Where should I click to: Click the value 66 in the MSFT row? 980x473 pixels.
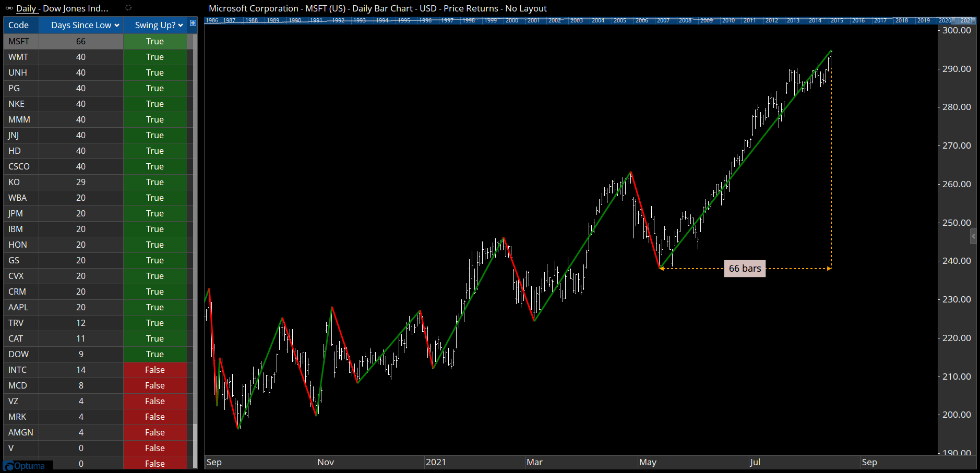tap(81, 41)
